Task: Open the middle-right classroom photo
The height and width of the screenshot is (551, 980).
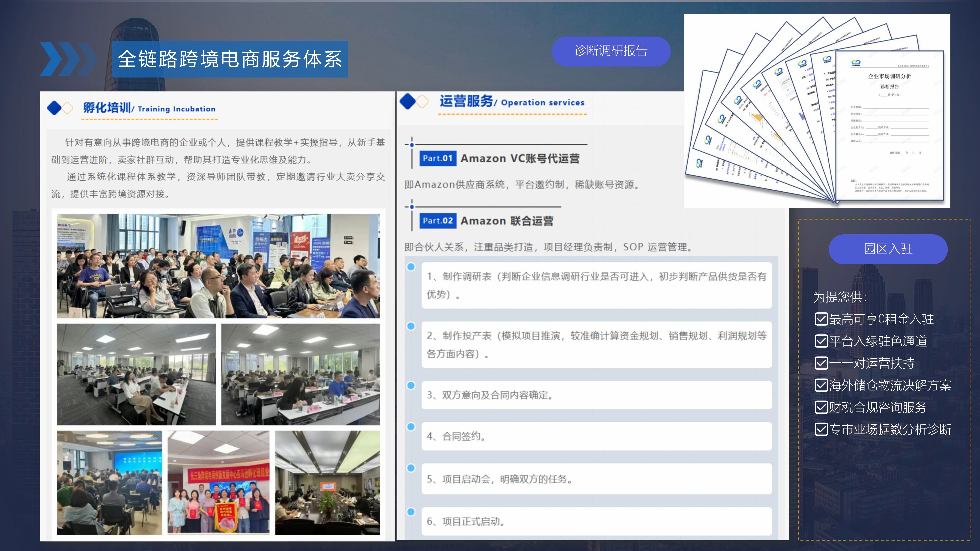Action: click(301, 374)
